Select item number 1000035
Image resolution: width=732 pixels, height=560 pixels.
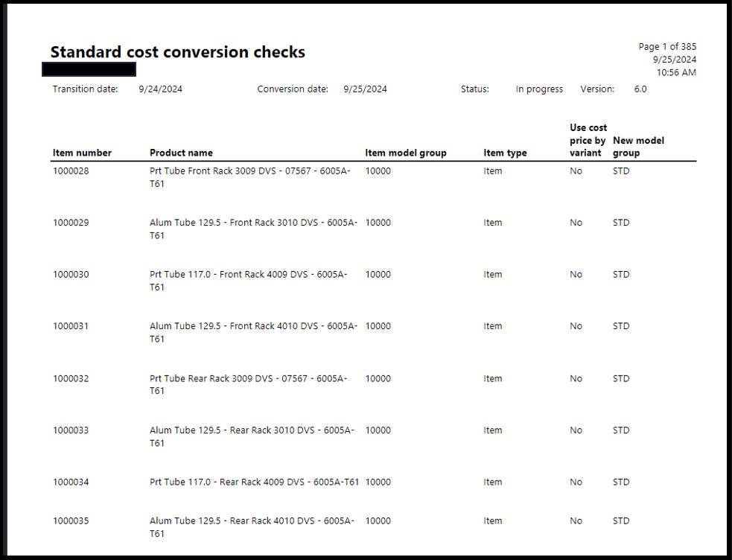point(71,521)
